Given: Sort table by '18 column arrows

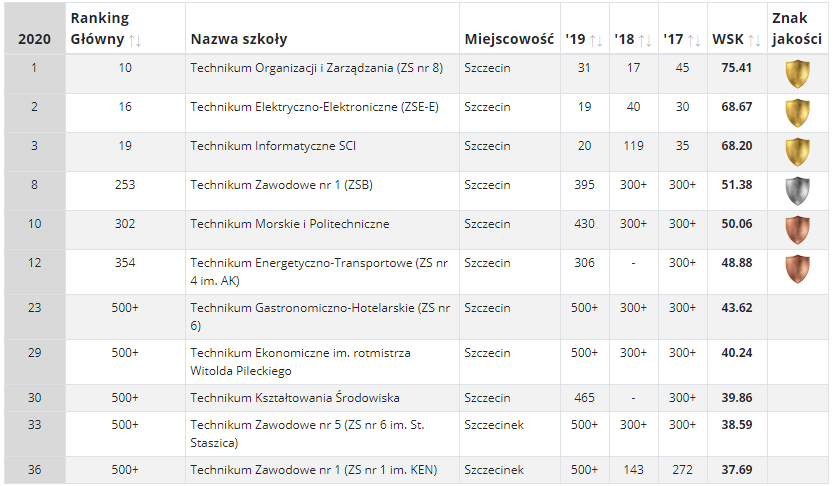Looking at the screenshot, I should (645, 40).
